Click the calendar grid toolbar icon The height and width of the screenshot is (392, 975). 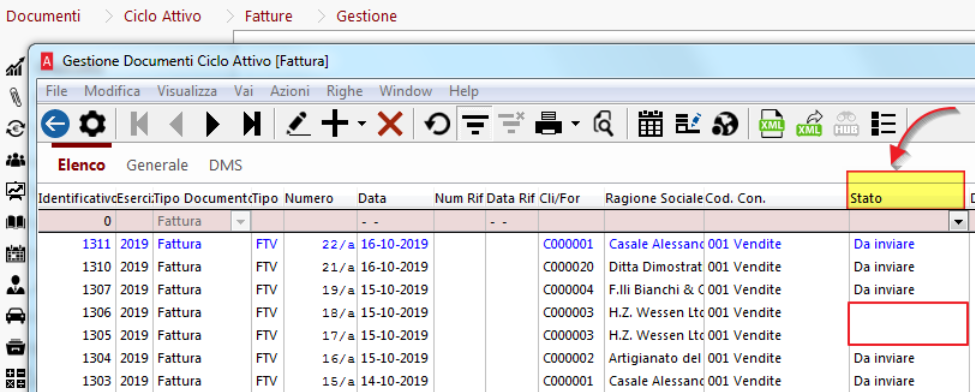click(x=650, y=124)
